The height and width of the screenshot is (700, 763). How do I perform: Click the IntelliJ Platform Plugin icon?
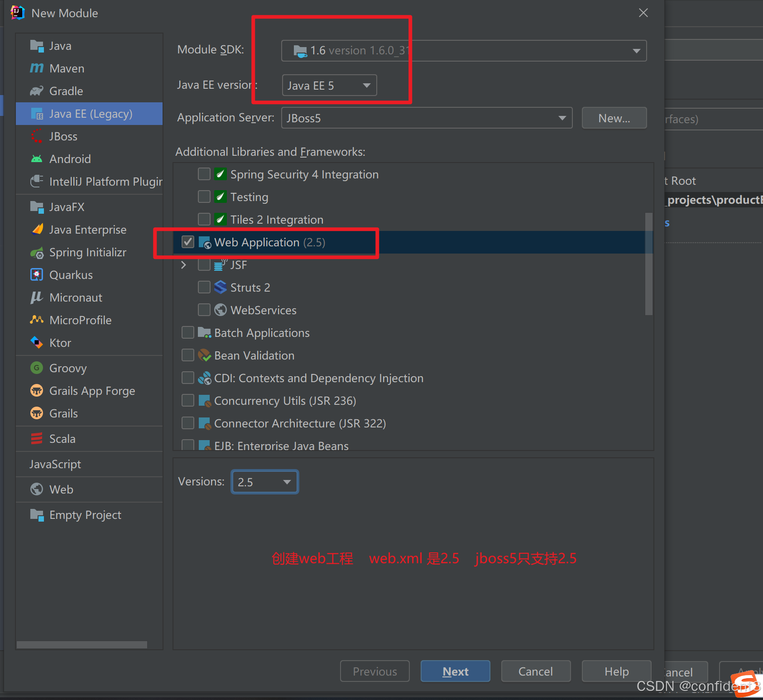point(37,182)
